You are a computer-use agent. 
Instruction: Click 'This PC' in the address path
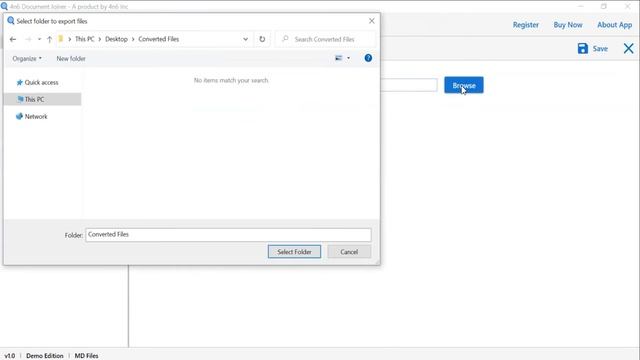(84, 39)
